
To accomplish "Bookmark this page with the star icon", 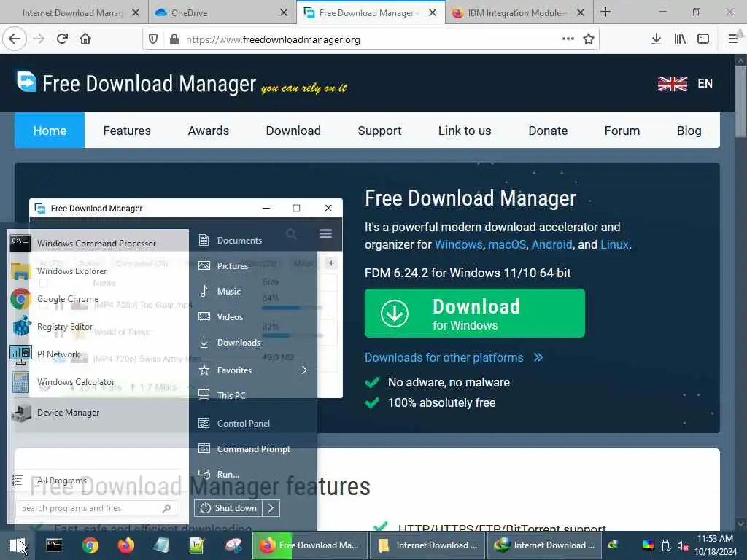I will click(589, 39).
